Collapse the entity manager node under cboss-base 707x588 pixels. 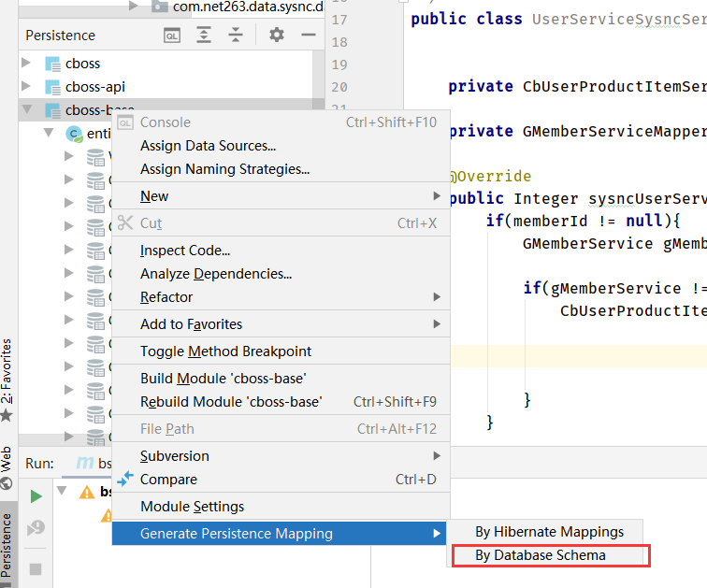pos(49,133)
